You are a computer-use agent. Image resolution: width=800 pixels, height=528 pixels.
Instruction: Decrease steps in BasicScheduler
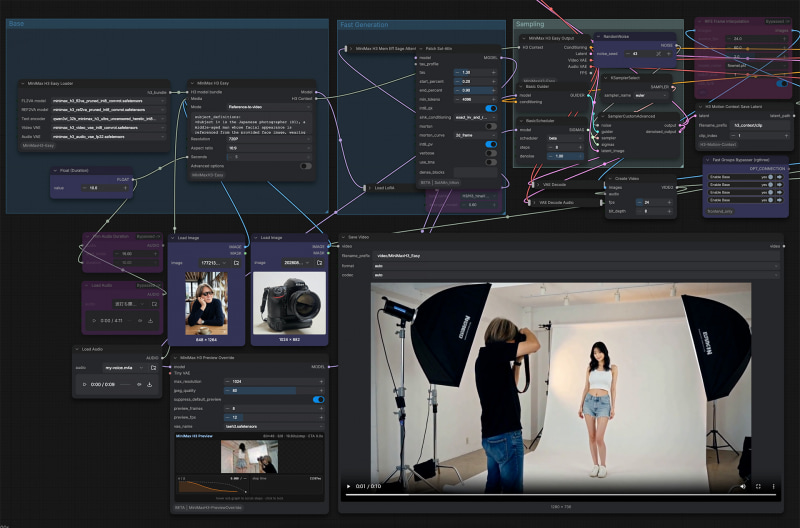pos(551,147)
